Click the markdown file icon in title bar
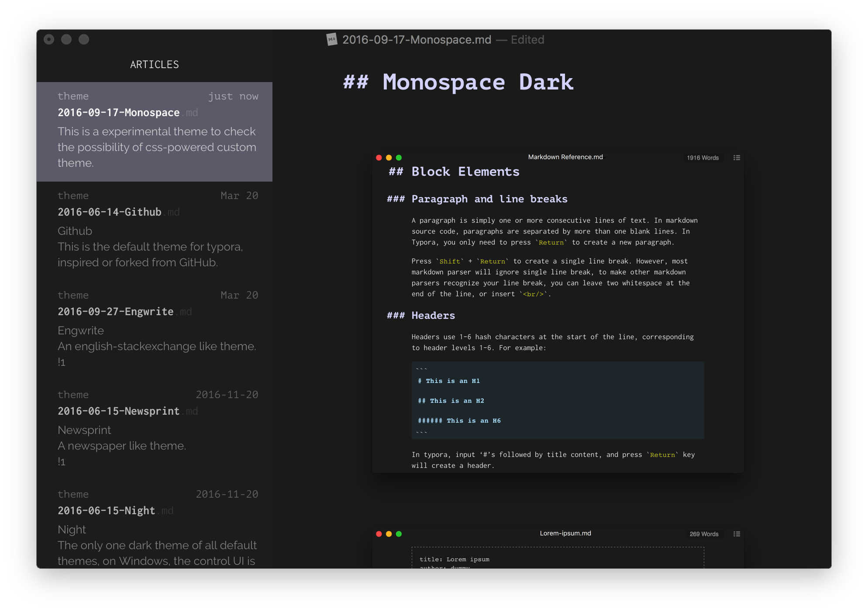The height and width of the screenshot is (612, 868). (332, 40)
